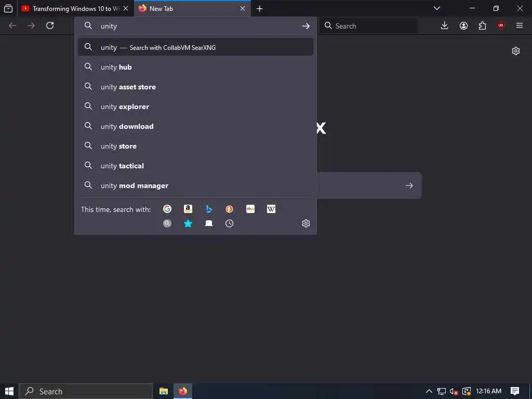Choose suggestion "unity download"

point(195,126)
